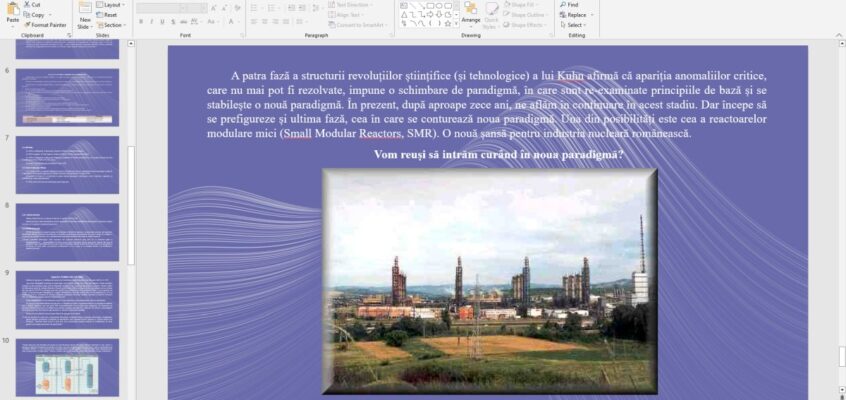Open slide 6 thumbnail
Viewport: 846px width, 400px height.
pos(67,97)
